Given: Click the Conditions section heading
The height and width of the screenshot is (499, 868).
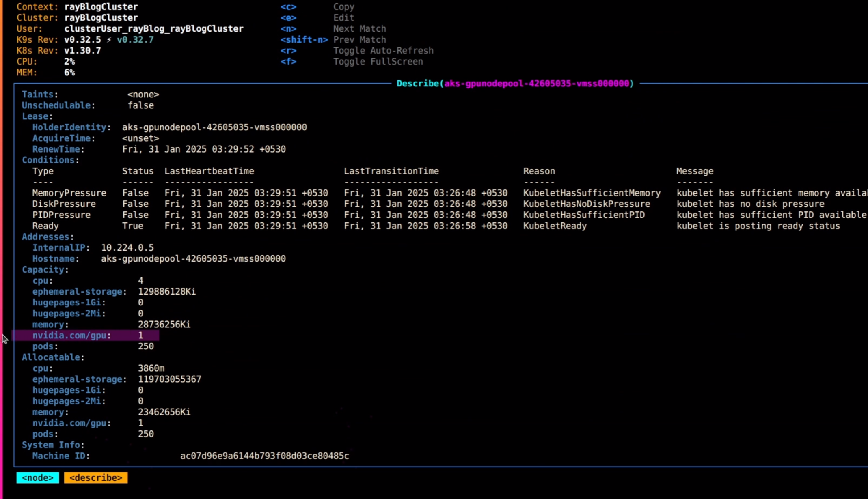Looking at the screenshot, I should (50, 160).
